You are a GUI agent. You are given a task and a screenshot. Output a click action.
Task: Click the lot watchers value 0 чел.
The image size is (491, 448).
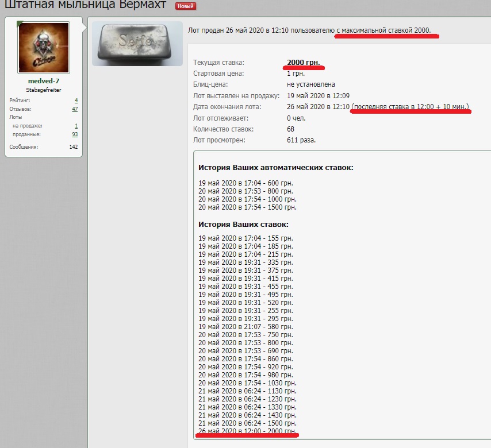[296, 118]
